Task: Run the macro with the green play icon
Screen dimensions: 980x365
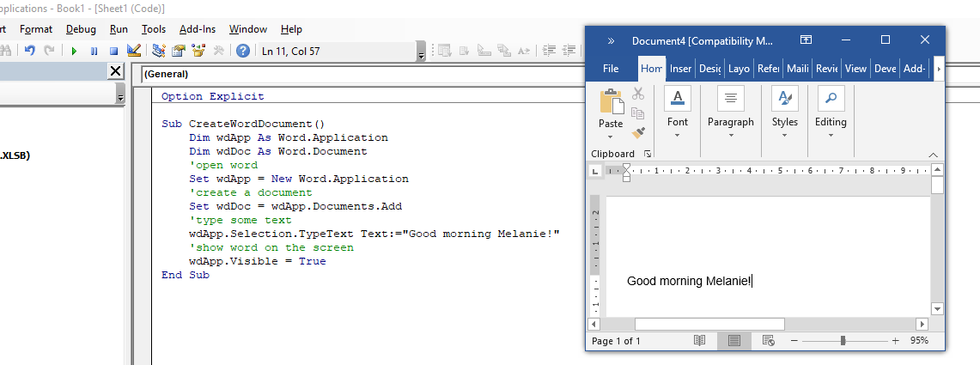Action: click(x=75, y=51)
